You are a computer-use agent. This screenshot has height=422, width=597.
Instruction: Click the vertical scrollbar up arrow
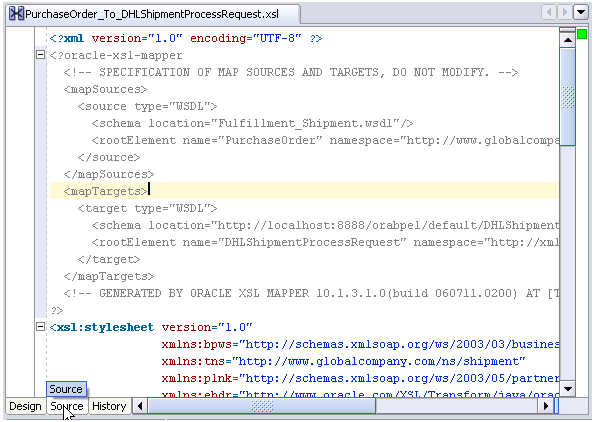tap(567, 40)
